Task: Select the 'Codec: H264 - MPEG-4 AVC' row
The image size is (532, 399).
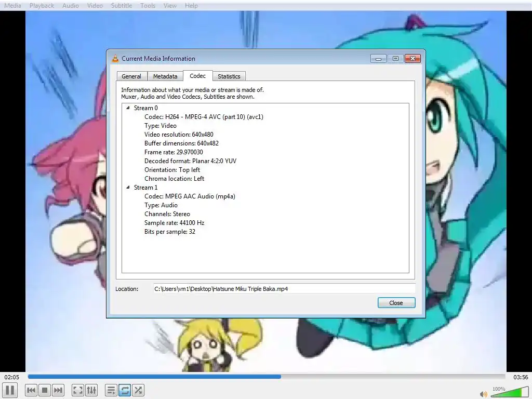Action: (204, 117)
